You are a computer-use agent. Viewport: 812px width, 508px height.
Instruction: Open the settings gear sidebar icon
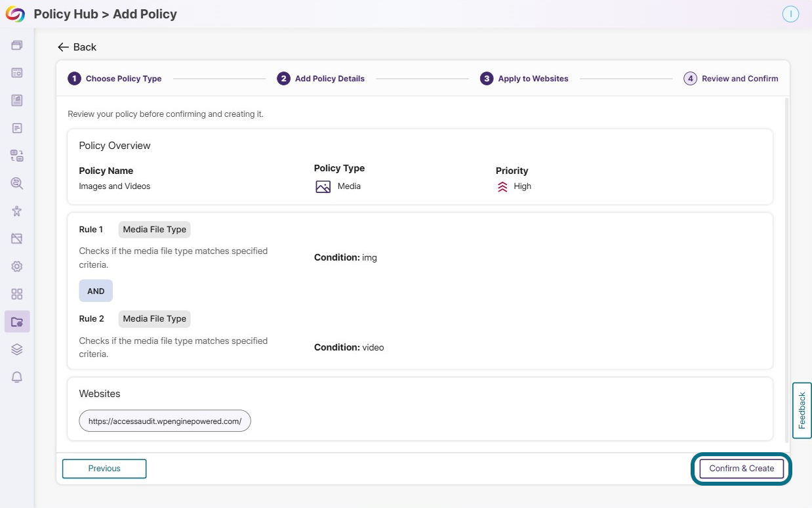tap(17, 266)
